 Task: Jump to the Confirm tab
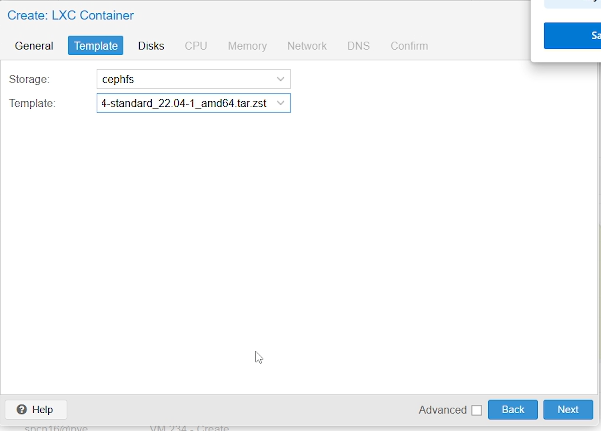[x=409, y=46]
